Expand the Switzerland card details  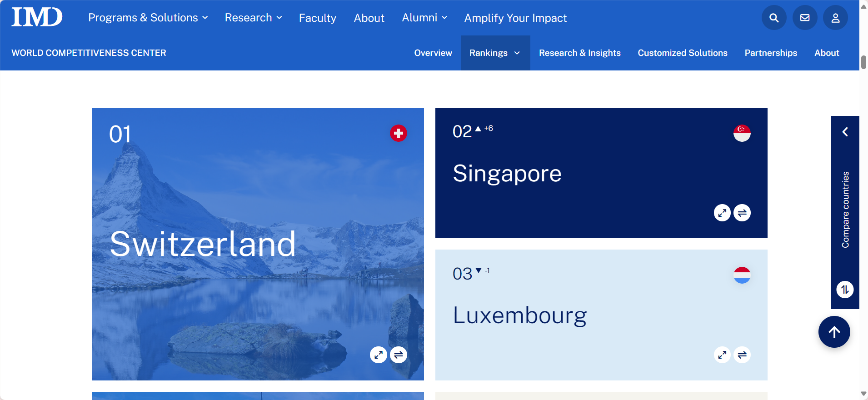tap(379, 355)
